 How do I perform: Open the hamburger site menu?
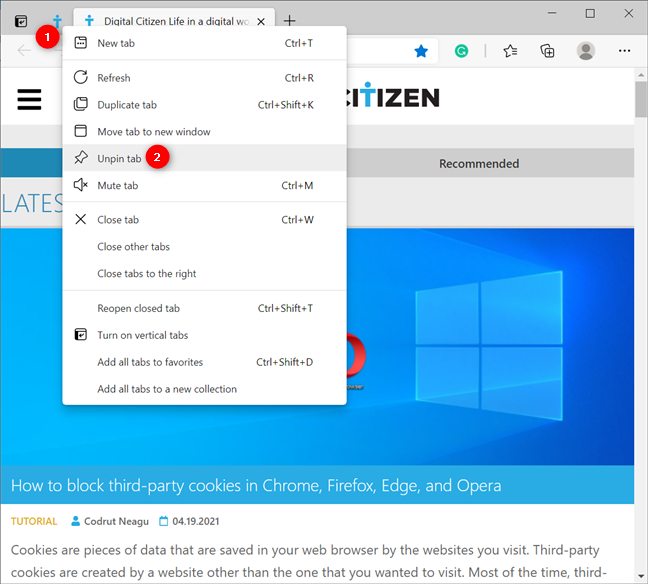(x=29, y=99)
